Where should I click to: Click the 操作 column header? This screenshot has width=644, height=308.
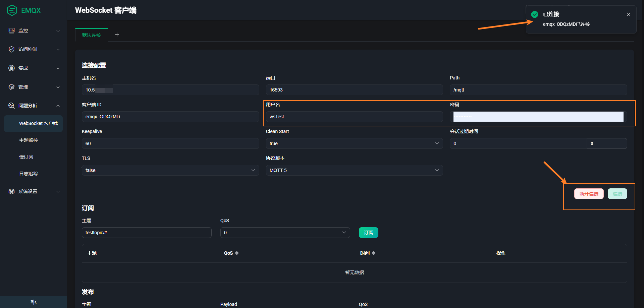(501, 253)
